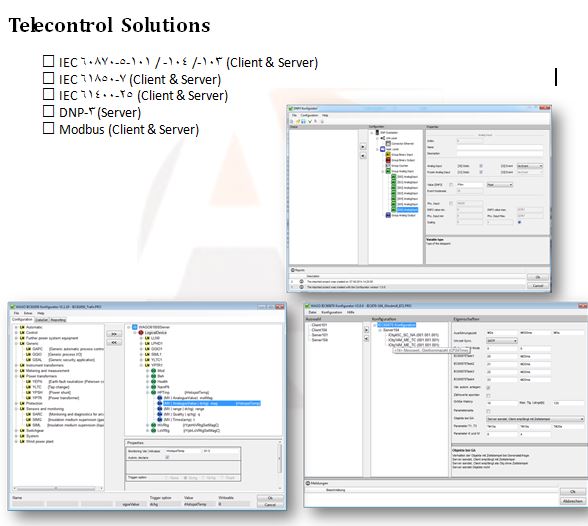This screenshot has height=526, width=588.
Task: Tick the IEC 61850-7 checkbox
Action: coord(48,78)
